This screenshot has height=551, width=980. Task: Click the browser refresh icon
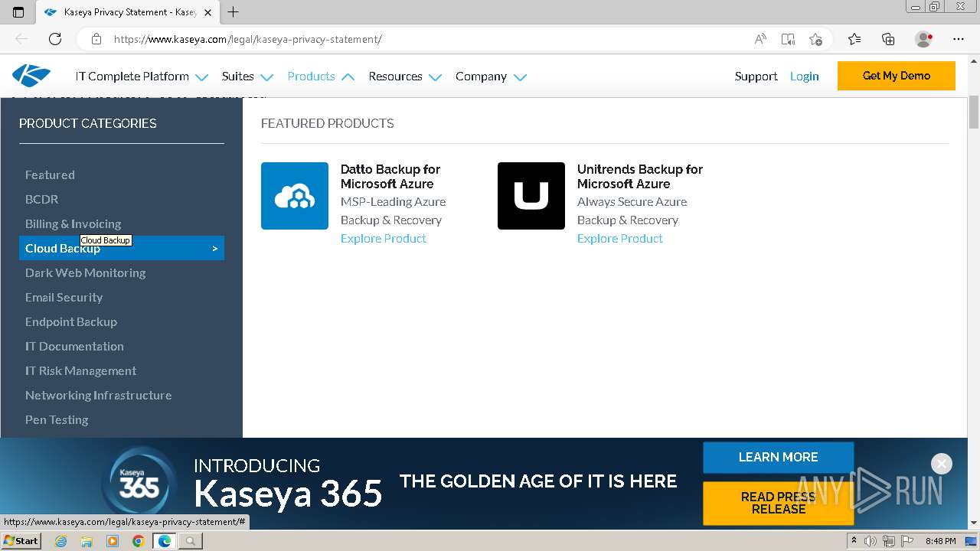pyautogui.click(x=55, y=39)
